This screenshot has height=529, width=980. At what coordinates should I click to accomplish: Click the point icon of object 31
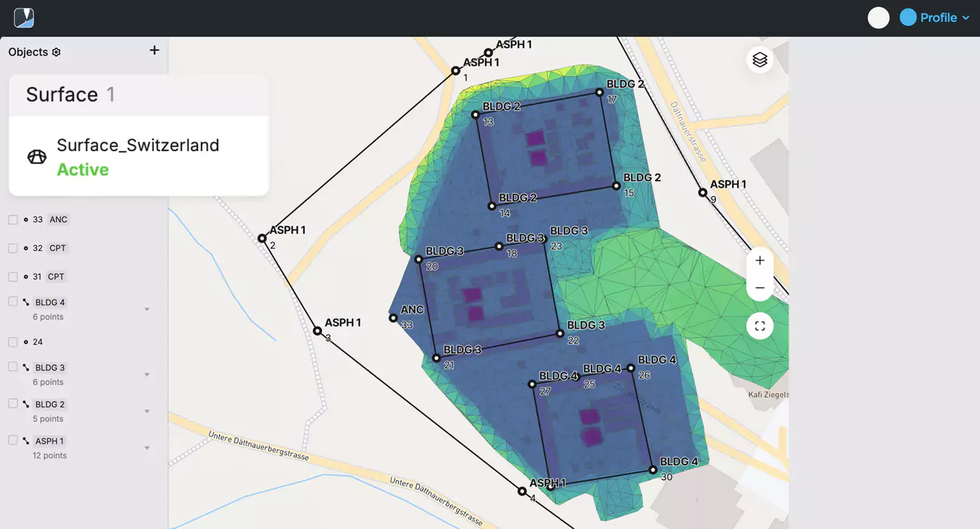pyautogui.click(x=26, y=277)
